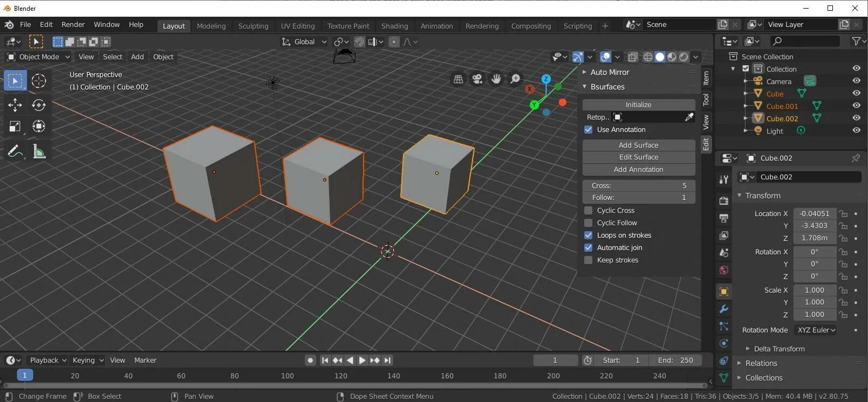The height and width of the screenshot is (402, 868).
Task: Enable the Cyclic Cross option
Action: (x=589, y=210)
